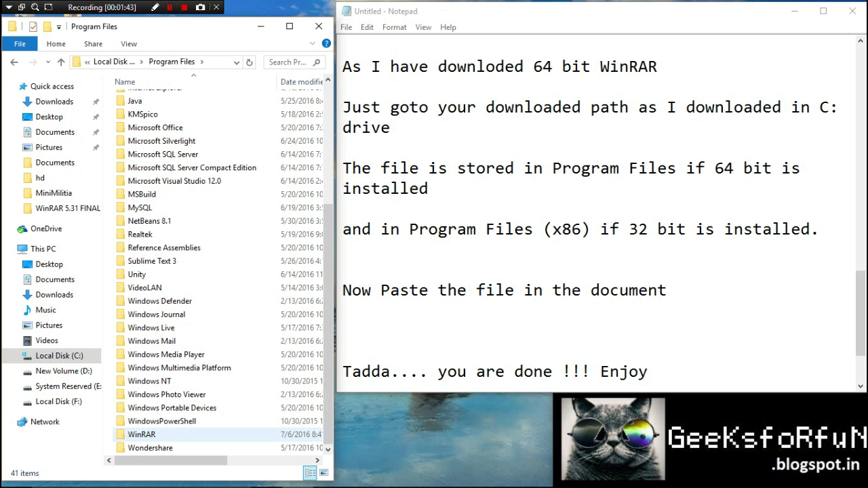Go back in Explorer navigation
868x488 pixels.
click(14, 62)
